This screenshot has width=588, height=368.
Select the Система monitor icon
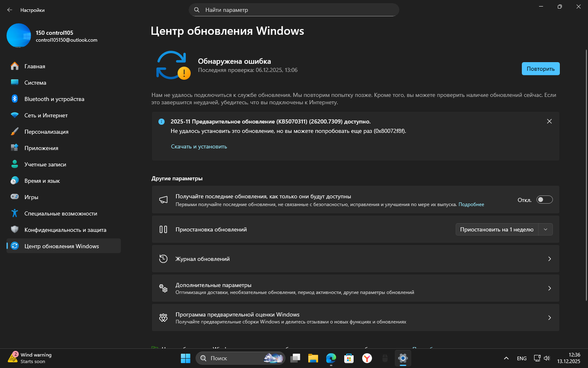pyautogui.click(x=15, y=82)
